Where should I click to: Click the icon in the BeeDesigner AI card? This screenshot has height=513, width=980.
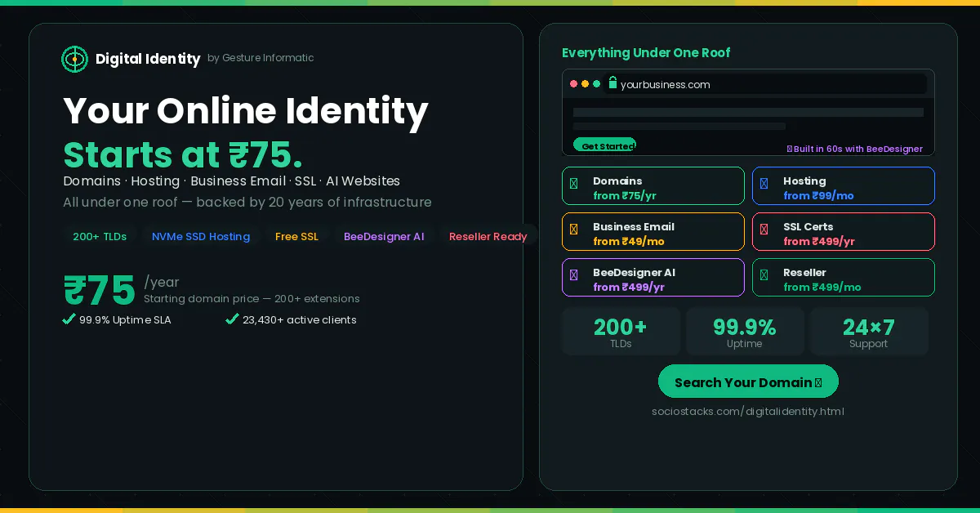coord(573,275)
